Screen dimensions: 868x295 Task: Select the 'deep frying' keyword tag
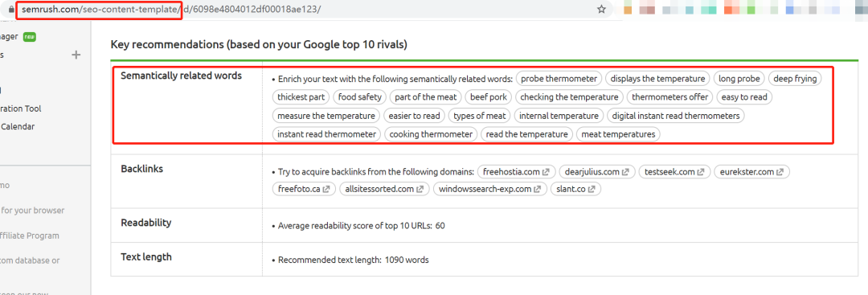click(x=795, y=79)
